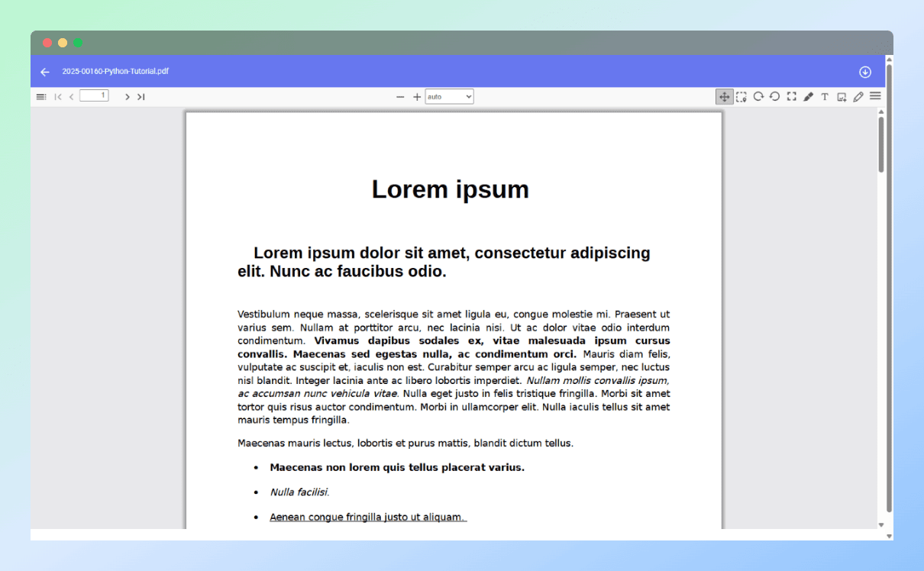This screenshot has height=571, width=924.
Task: Select the highlighter annotation tool
Action: (808, 96)
